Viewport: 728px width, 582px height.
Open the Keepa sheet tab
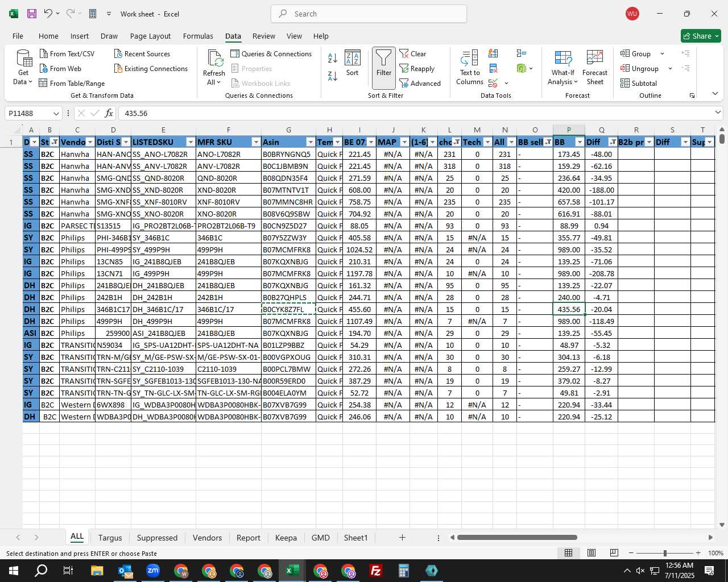[x=286, y=538]
